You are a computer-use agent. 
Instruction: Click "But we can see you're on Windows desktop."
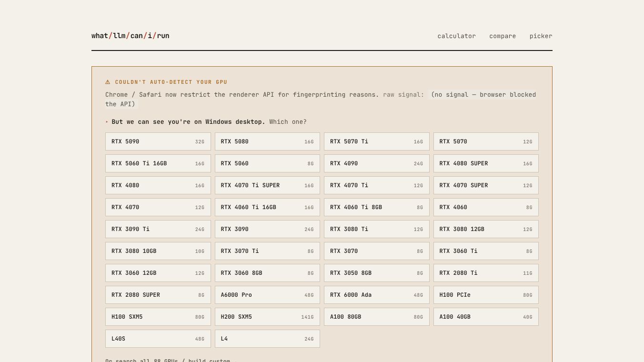coord(189,122)
